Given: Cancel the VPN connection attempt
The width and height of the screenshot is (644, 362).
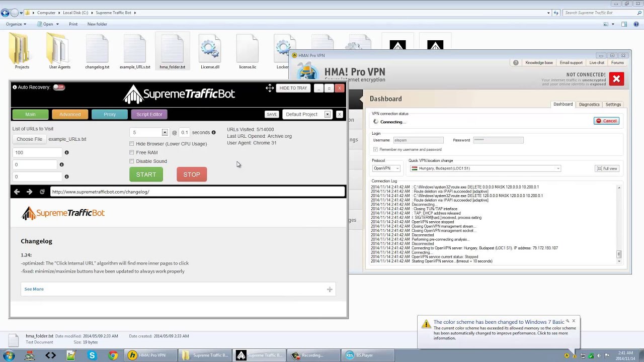Looking at the screenshot, I should click(606, 121).
